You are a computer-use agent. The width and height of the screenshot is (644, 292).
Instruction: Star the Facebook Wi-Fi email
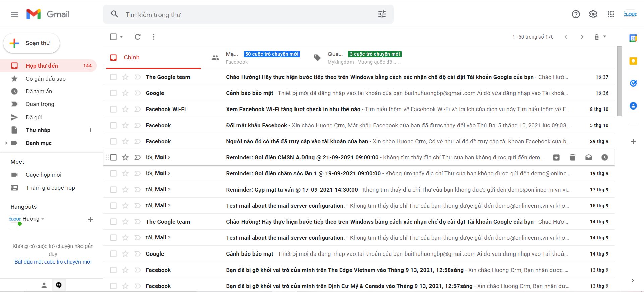coord(125,109)
